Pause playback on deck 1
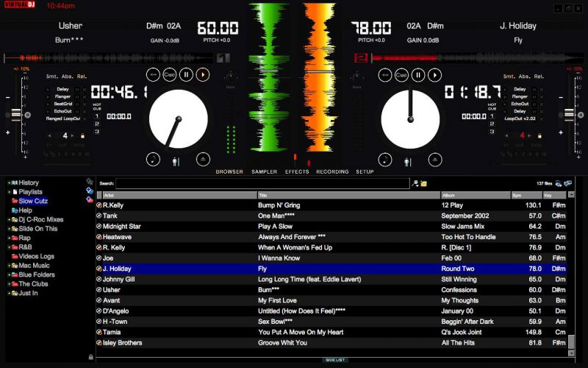 (x=186, y=75)
